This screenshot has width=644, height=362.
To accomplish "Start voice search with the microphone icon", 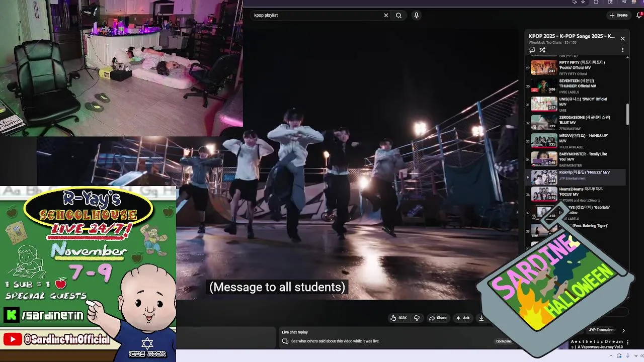I will coord(416,15).
